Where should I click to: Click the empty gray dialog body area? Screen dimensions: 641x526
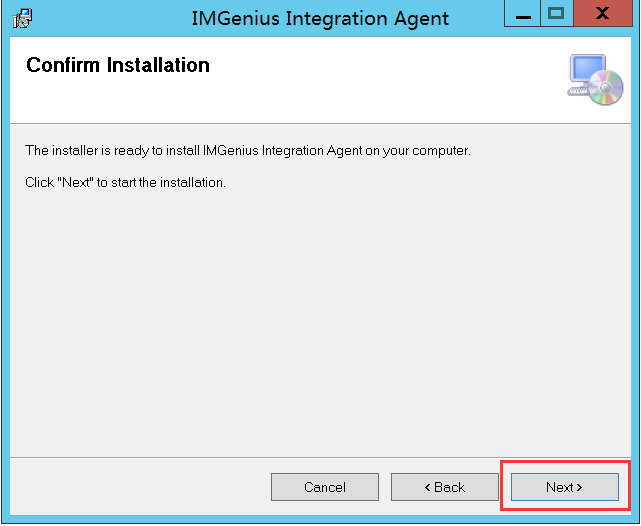pyautogui.click(x=320, y=320)
